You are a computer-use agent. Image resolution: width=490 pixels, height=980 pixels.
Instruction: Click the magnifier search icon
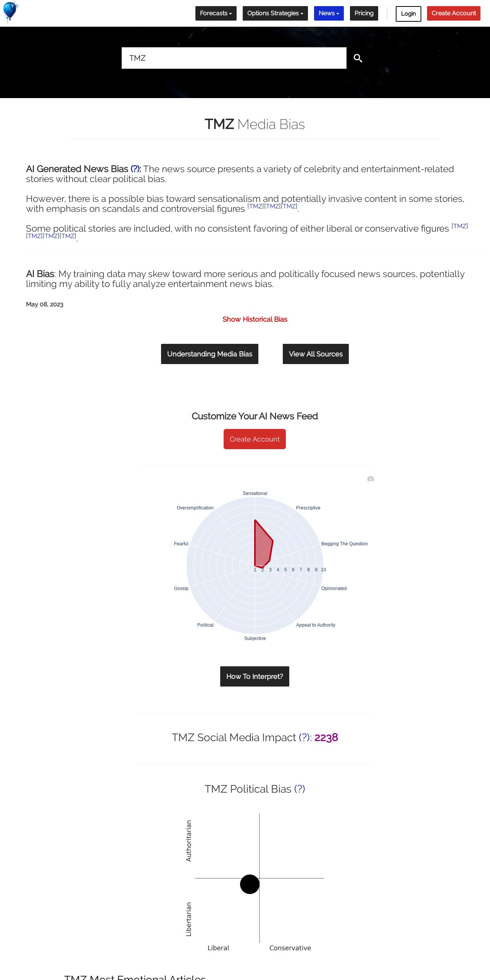pyautogui.click(x=358, y=58)
